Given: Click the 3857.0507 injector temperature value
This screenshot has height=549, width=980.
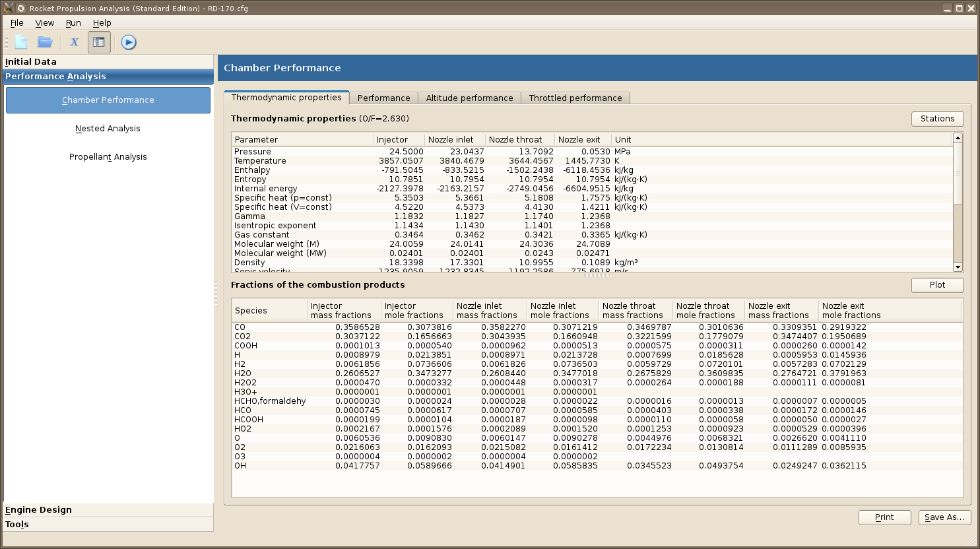Looking at the screenshot, I should (401, 161).
